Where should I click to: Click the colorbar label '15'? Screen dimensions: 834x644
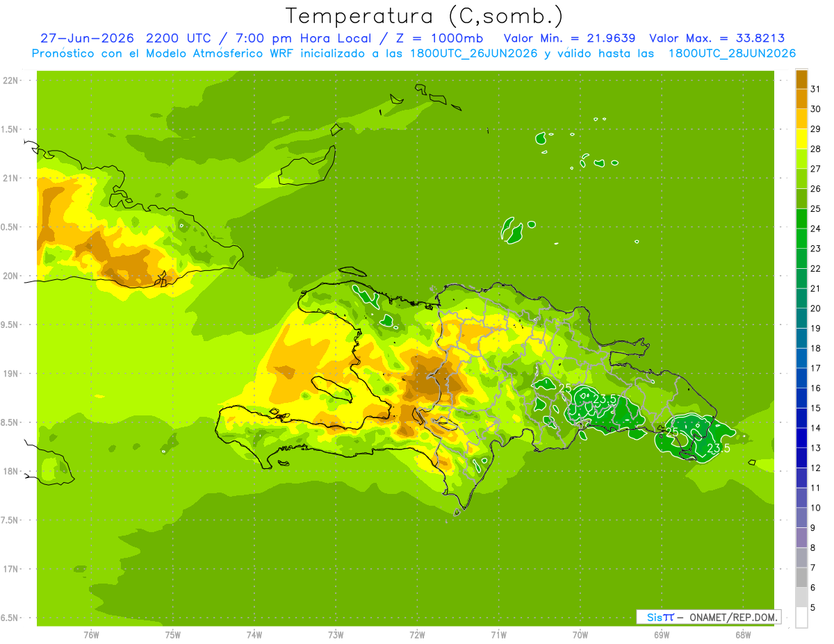pyautogui.click(x=815, y=408)
